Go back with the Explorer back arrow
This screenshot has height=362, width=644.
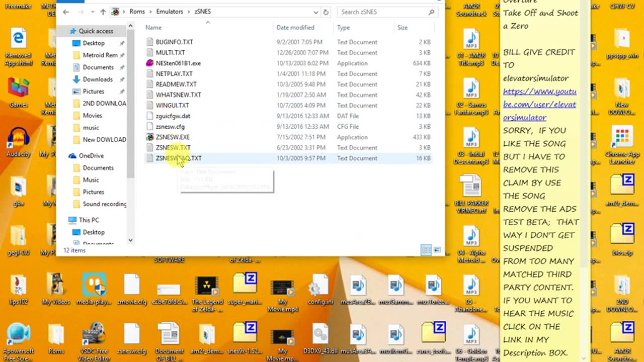pos(66,12)
